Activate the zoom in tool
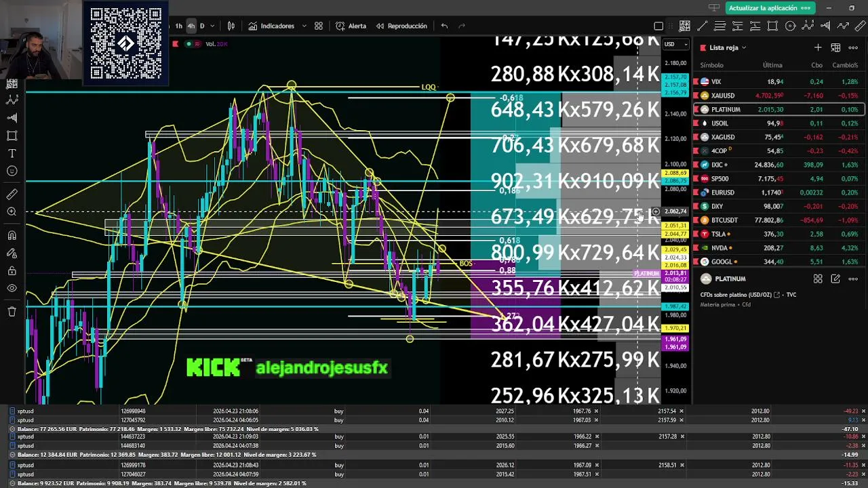This screenshot has height=488, width=868. (x=12, y=212)
